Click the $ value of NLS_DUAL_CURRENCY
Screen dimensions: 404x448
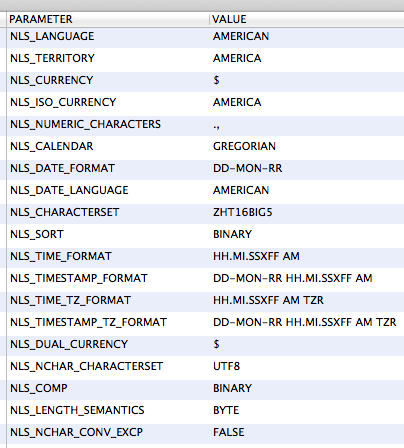pos(216,344)
